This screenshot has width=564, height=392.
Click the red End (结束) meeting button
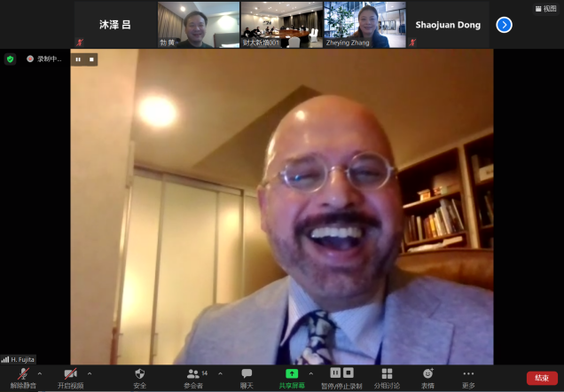coord(541,378)
